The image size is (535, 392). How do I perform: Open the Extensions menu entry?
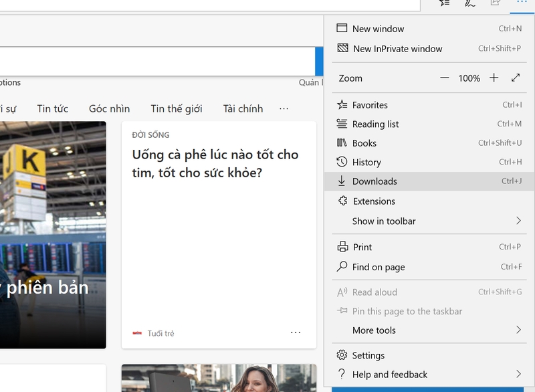[x=374, y=201]
